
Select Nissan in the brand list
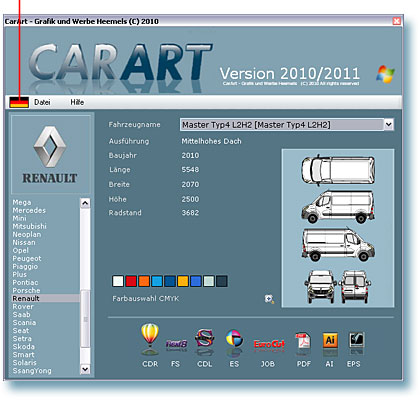[x=24, y=242]
